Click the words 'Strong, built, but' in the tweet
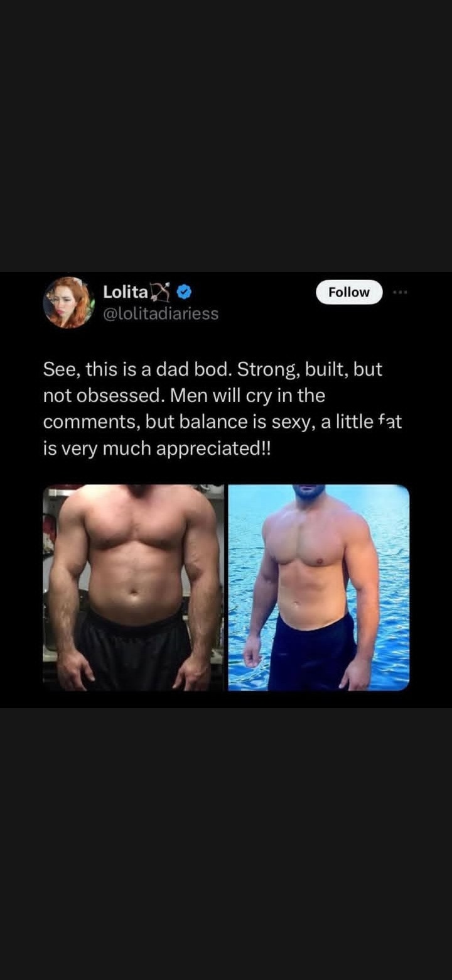 click(x=309, y=369)
